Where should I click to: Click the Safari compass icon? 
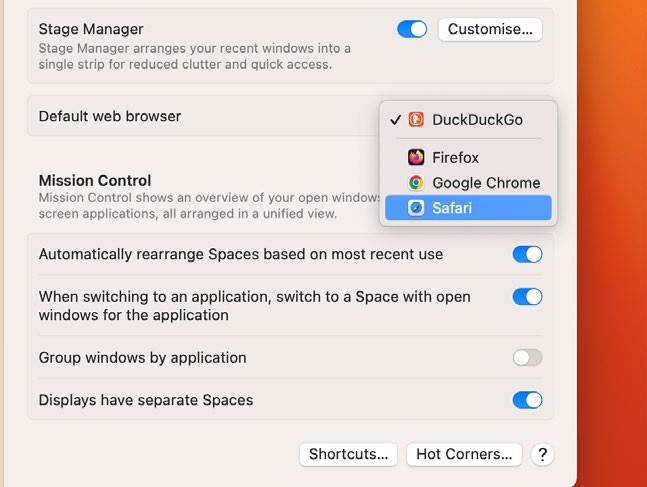(x=416, y=208)
